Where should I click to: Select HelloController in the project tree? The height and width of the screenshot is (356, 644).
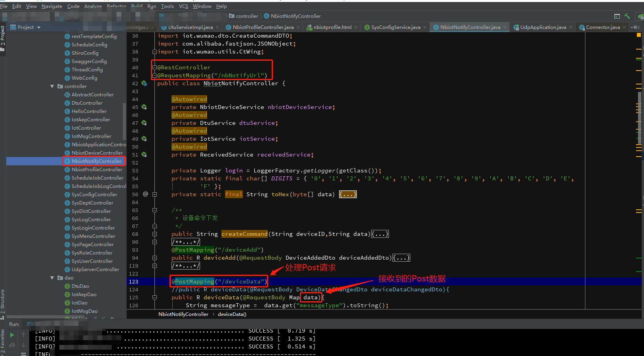89,111
